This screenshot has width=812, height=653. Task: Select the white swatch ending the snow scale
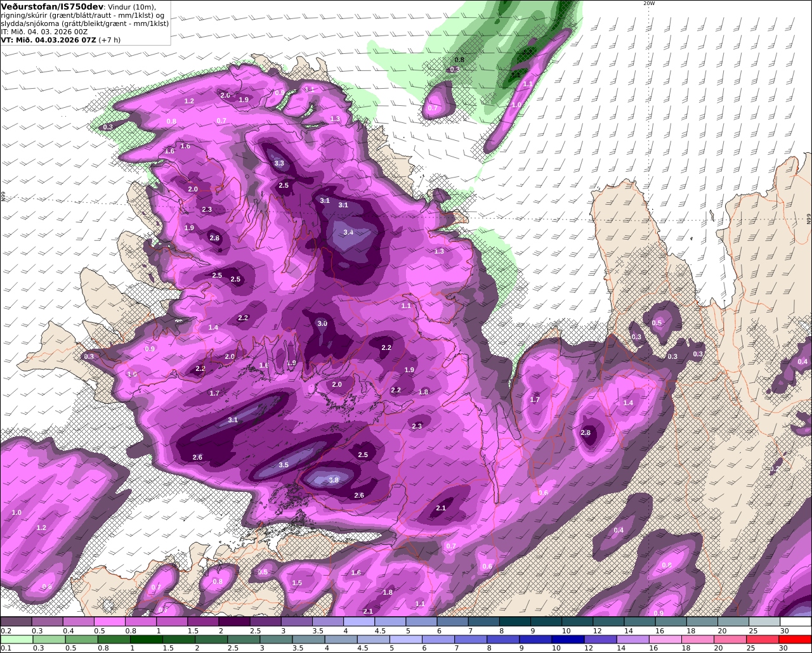tap(796, 622)
